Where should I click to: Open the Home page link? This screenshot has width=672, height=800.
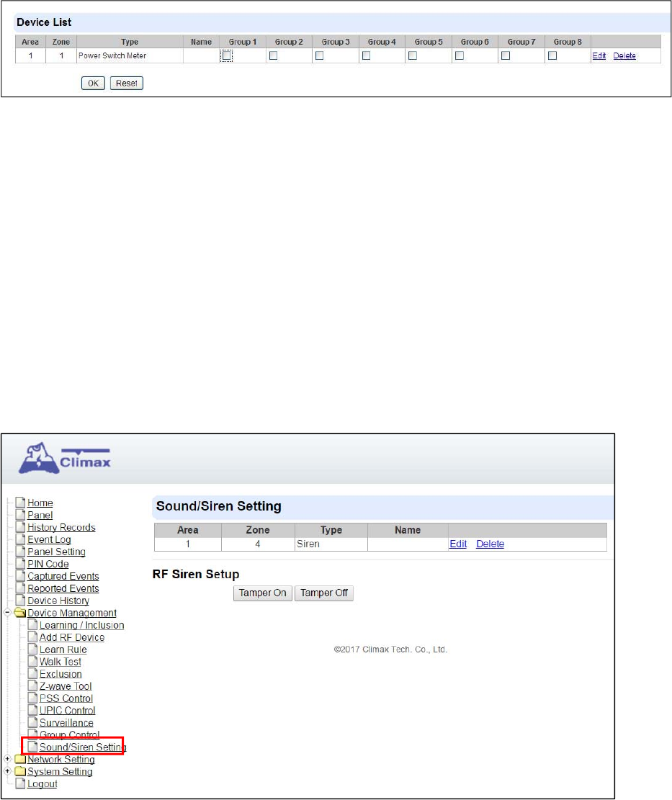coord(40,503)
